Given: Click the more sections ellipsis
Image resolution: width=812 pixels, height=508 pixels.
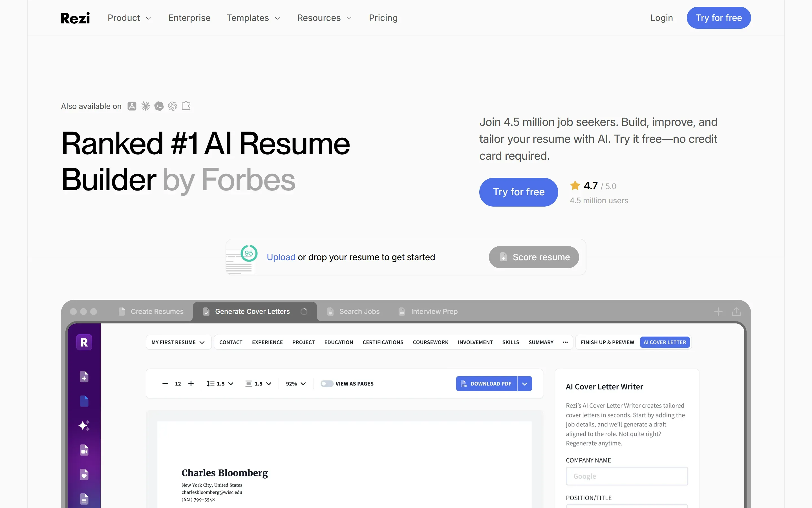Looking at the screenshot, I should (565, 342).
